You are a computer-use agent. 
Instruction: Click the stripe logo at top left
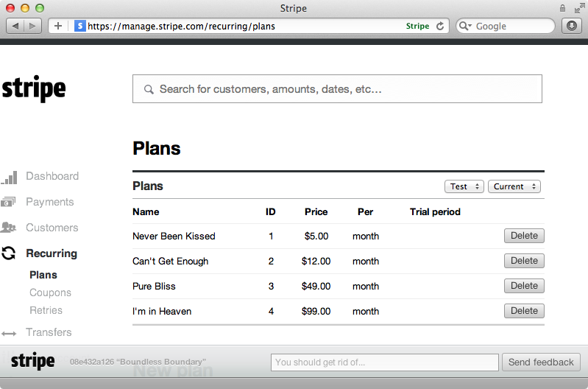click(34, 89)
